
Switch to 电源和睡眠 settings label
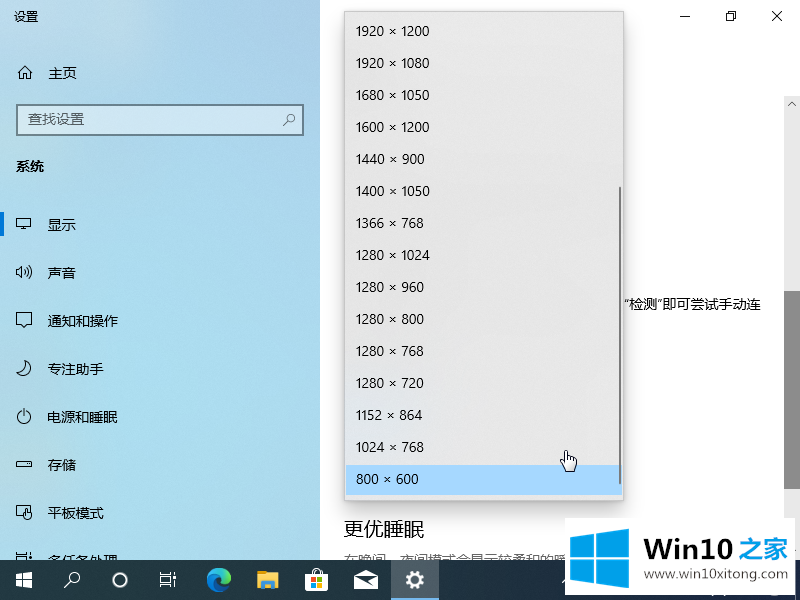(83, 417)
